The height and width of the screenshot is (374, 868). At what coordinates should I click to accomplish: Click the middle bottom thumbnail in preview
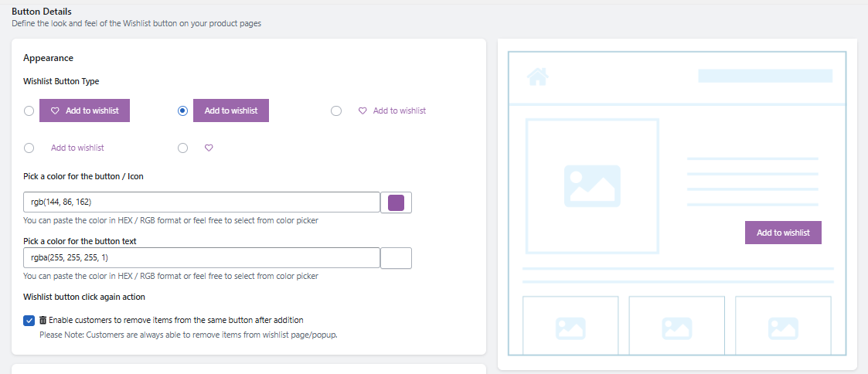click(x=677, y=325)
